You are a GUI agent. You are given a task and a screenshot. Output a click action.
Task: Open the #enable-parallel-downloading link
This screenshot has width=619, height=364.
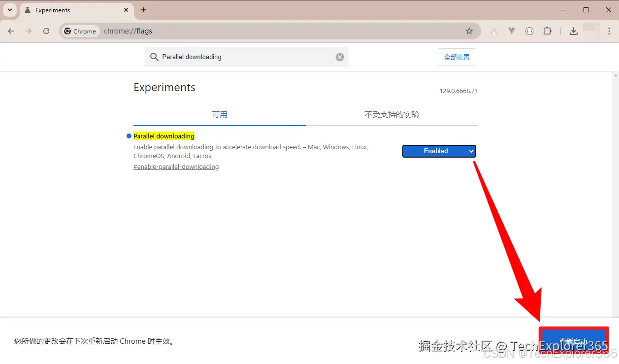(176, 167)
